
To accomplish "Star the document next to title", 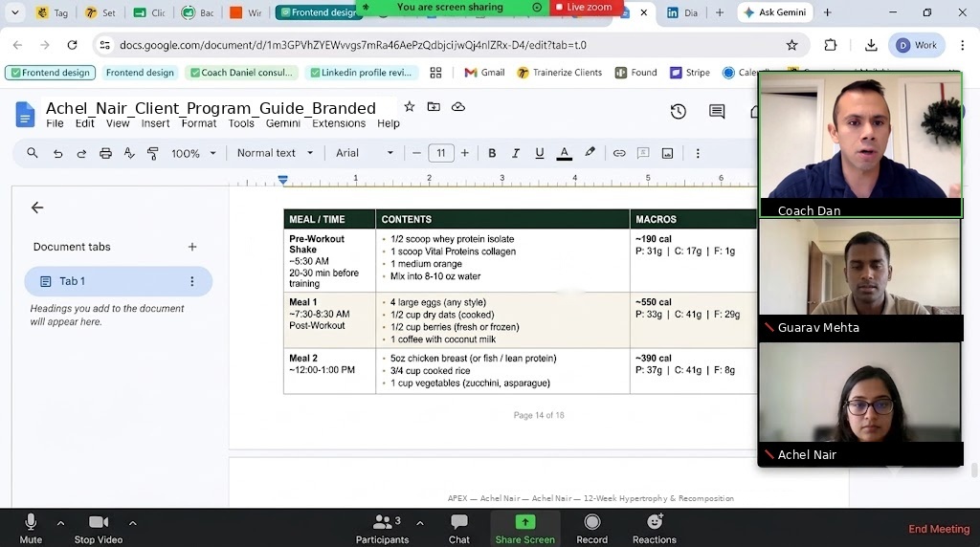I will click(410, 107).
